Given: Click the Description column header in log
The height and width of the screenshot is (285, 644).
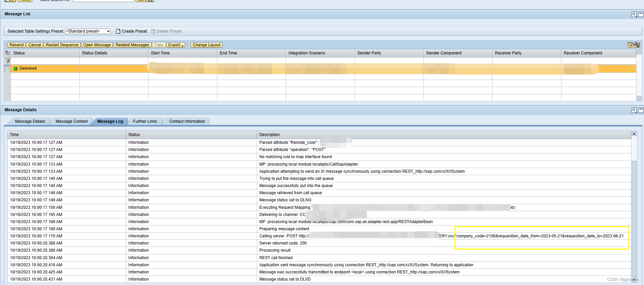Looking at the screenshot, I should pyautogui.click(x=444, y=135).
